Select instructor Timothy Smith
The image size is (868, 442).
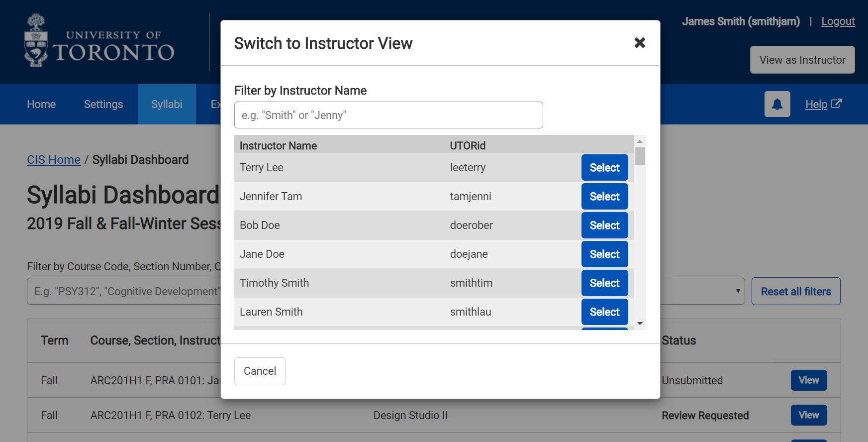[604, 283]
